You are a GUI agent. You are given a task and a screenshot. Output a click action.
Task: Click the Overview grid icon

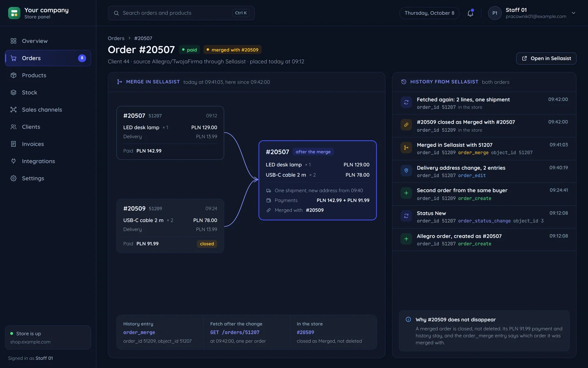coord(14,41)
